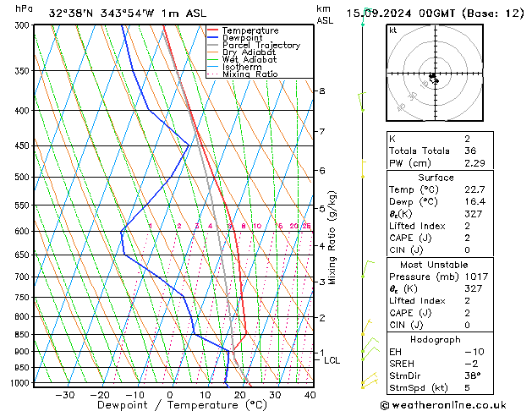Click the K index value row
Image resolution: width=532 pixels, height=411 pixels.
pyautogui.click(x=440, y=139)
